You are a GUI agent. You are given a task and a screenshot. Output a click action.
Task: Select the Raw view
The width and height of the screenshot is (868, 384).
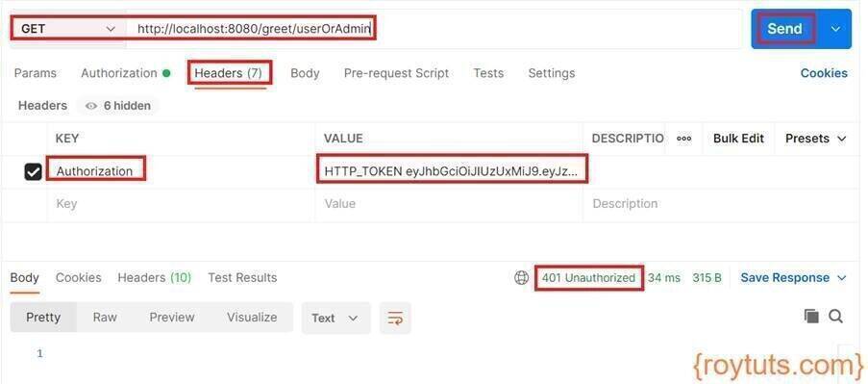105,318
